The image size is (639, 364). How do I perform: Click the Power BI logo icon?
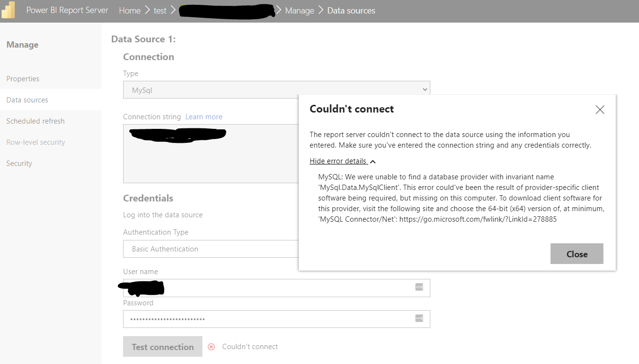pos(8,10)
